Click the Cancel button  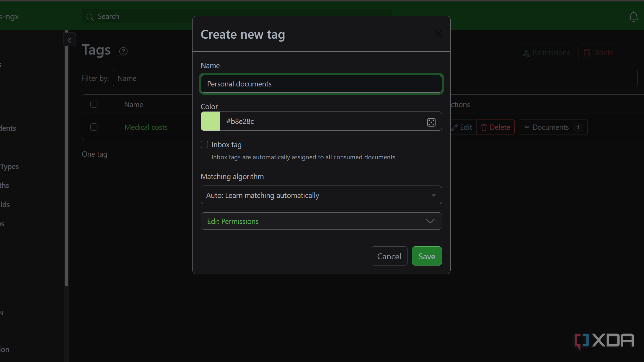(x=389, y=256)
